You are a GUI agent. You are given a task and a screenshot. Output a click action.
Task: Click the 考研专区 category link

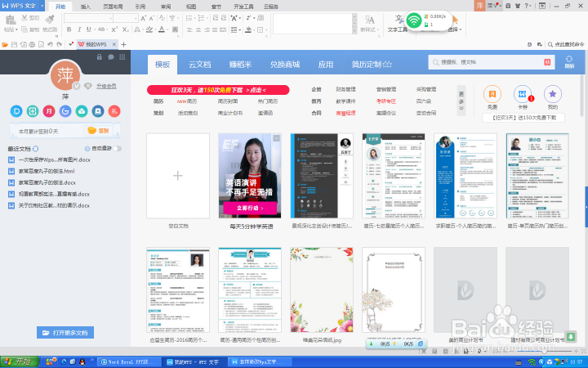tap(386, 101)
